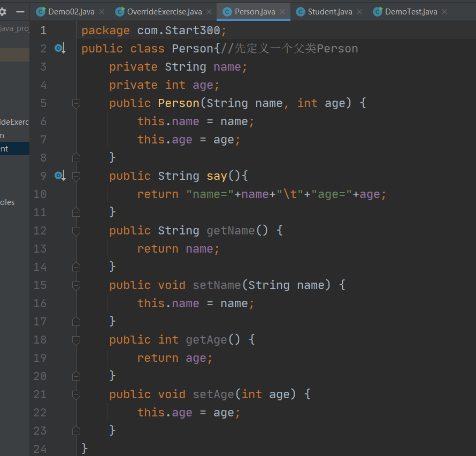This screenshot has height=456, width=476.
Task: Click 'return age;' statement on line 19
Action: [174, 358]
